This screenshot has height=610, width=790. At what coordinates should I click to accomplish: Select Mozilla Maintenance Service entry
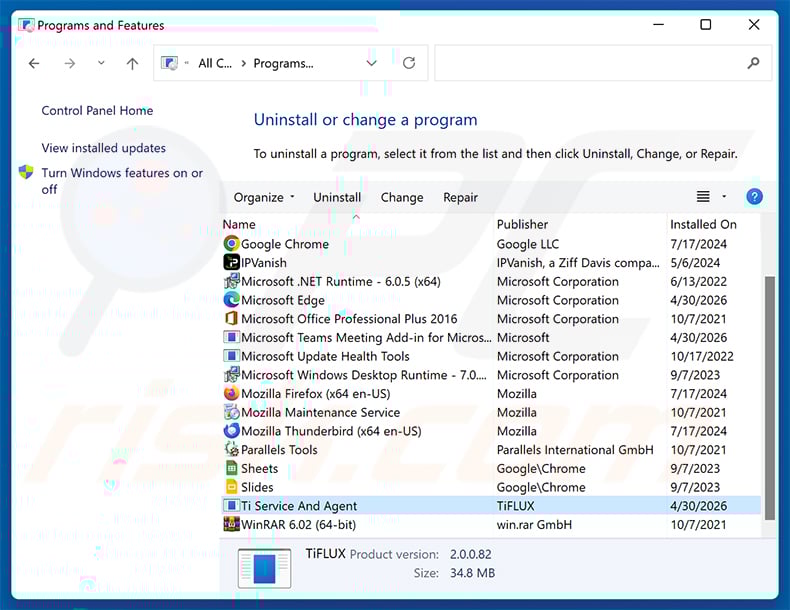[x=320, y=413]
